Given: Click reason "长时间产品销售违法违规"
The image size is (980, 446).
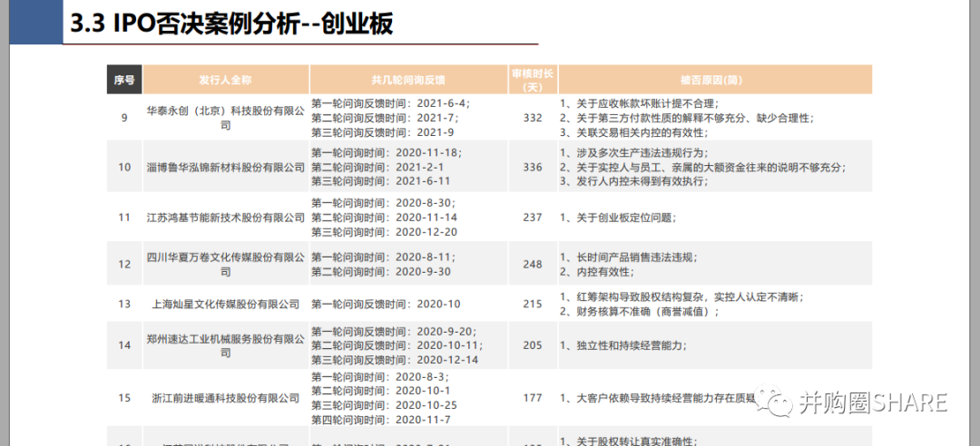Looking at the screenshot, I should click(x=629, y=257).
